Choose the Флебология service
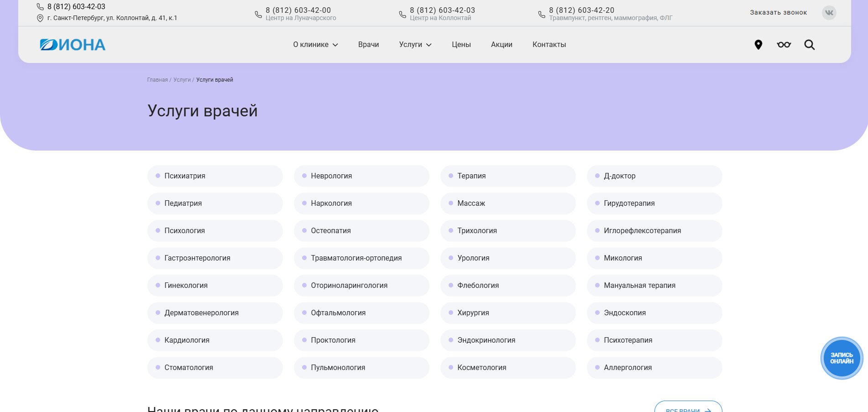The height and width of the screenshot is (412, 868). point(508,286)
